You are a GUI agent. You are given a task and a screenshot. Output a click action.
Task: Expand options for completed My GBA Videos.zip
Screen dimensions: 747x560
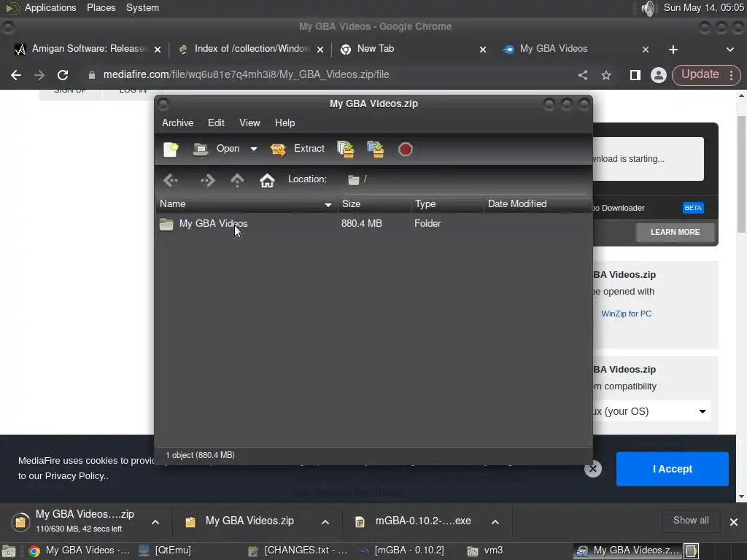[x=325, y=522]
